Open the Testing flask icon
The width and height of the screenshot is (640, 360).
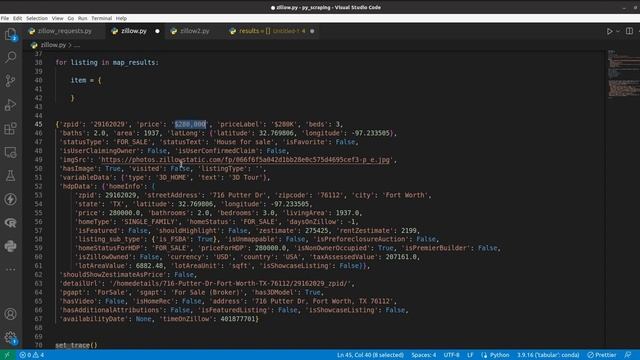(11, 176)
